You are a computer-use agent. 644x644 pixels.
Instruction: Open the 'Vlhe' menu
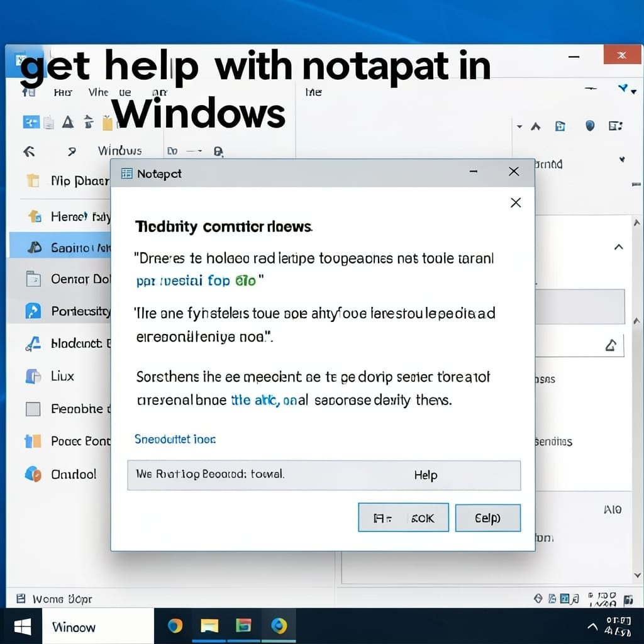pos(98,92)
